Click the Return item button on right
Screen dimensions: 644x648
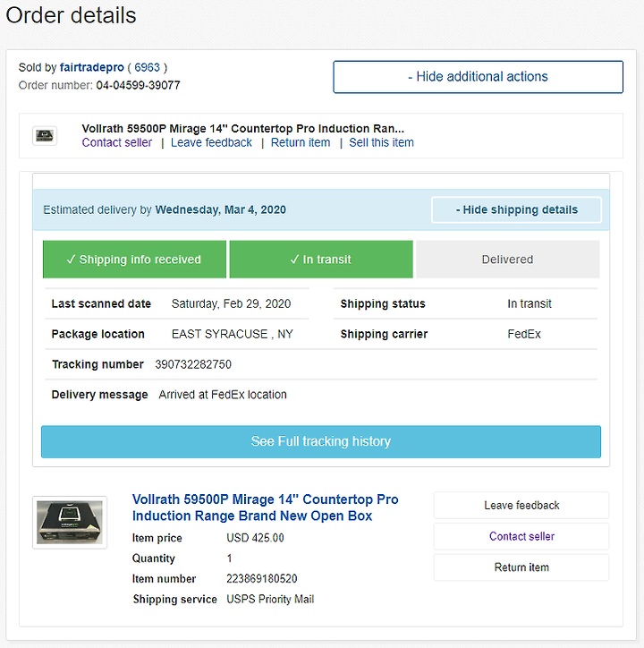pos(521,567)
